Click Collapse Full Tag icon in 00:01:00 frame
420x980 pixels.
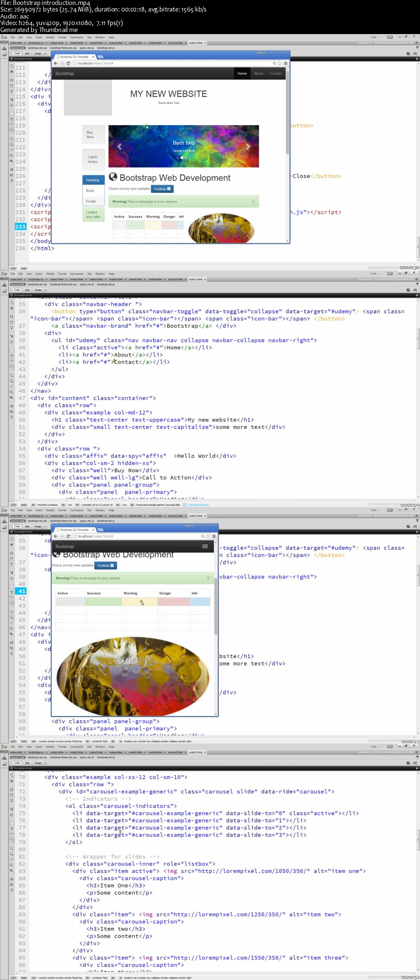pyautogui.click(x=11, y=317)
